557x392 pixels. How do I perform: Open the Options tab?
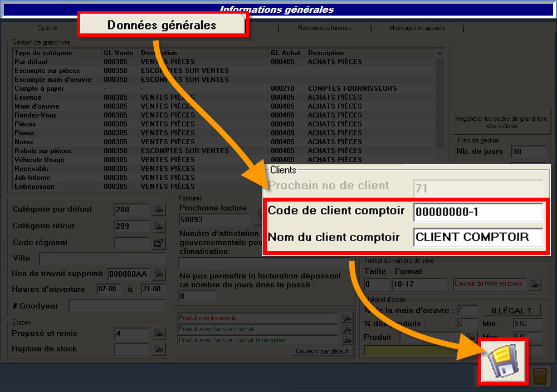click(x=47, y=28)
